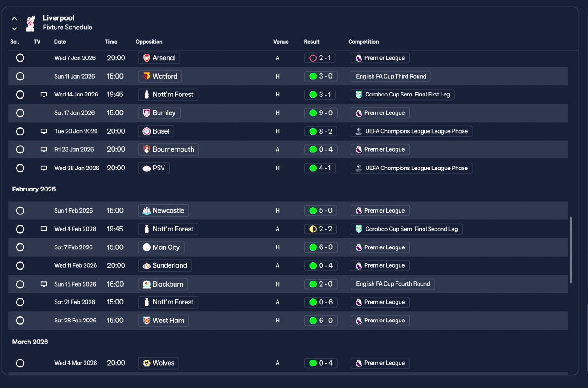Click the West Ham crest icon
Image resolution: width=588 pixels, height=388 pixels.
(x=147, y=321)
